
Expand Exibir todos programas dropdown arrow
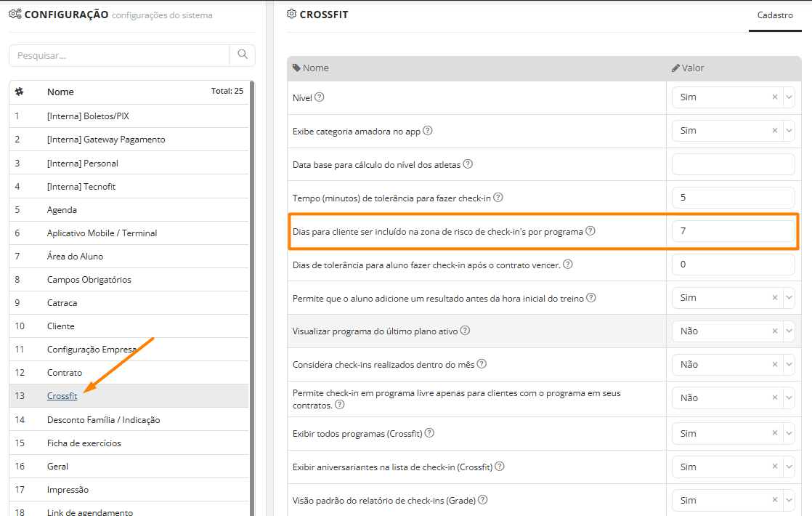tap(789, 433)
